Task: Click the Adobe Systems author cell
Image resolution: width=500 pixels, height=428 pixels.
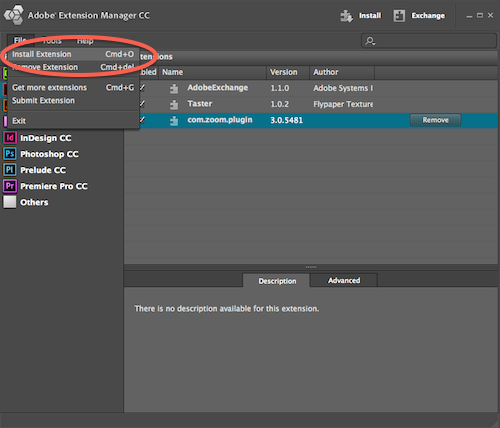Action: [343, 88]
